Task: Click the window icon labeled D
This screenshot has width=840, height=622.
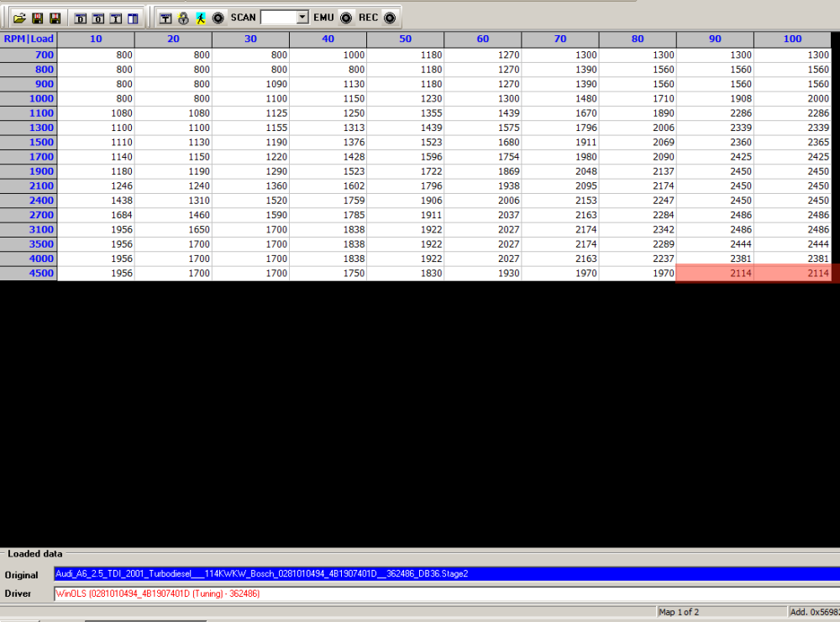Action: click(81, 18)
